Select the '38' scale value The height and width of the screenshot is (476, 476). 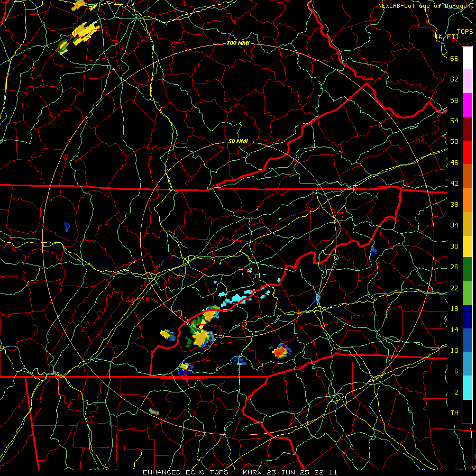[454, 205]
